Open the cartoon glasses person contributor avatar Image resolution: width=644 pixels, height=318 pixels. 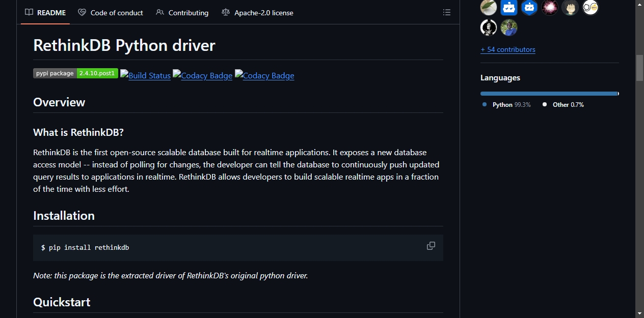pyautogui.click(x=570, y=7)
